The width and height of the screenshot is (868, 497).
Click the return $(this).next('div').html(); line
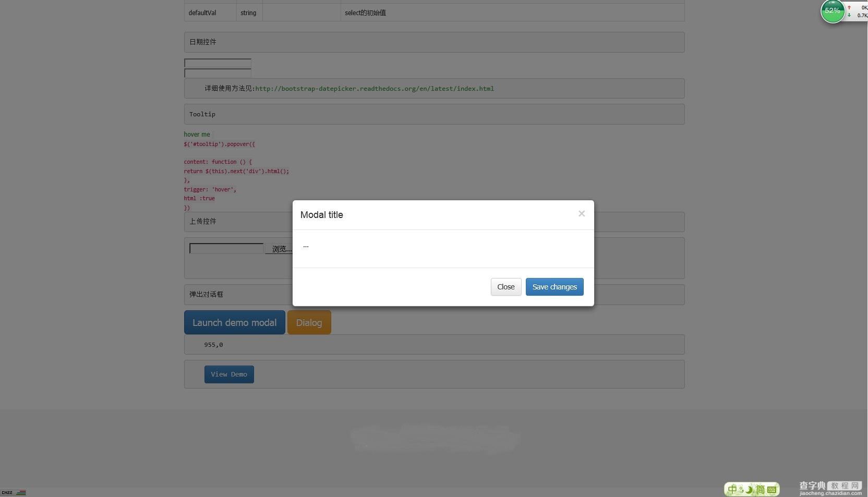tap(236, 171)
